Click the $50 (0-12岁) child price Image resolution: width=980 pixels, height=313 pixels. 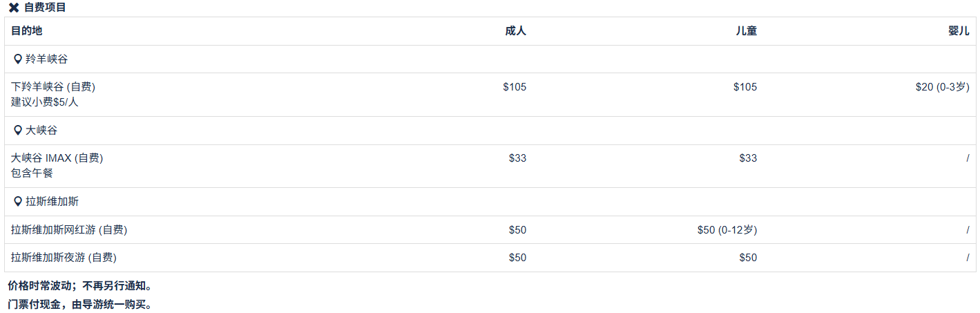click(x=727, y=230)
